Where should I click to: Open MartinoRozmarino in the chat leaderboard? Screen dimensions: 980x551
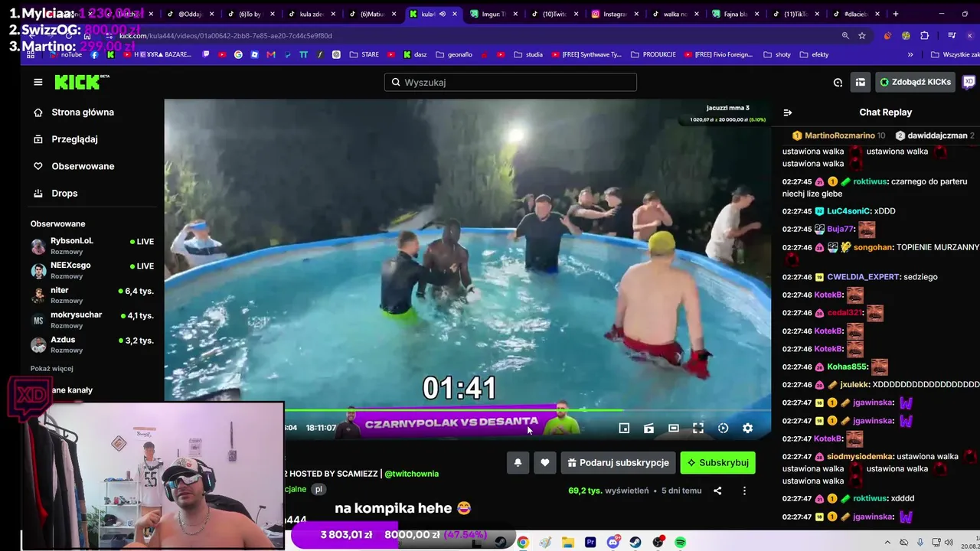tap(838, 135)
